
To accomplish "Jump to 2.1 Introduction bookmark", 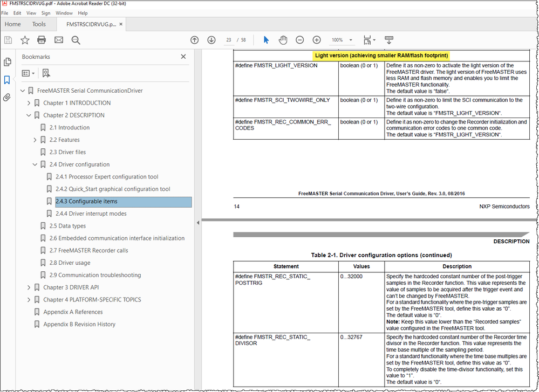I will (x=70, y=127).
